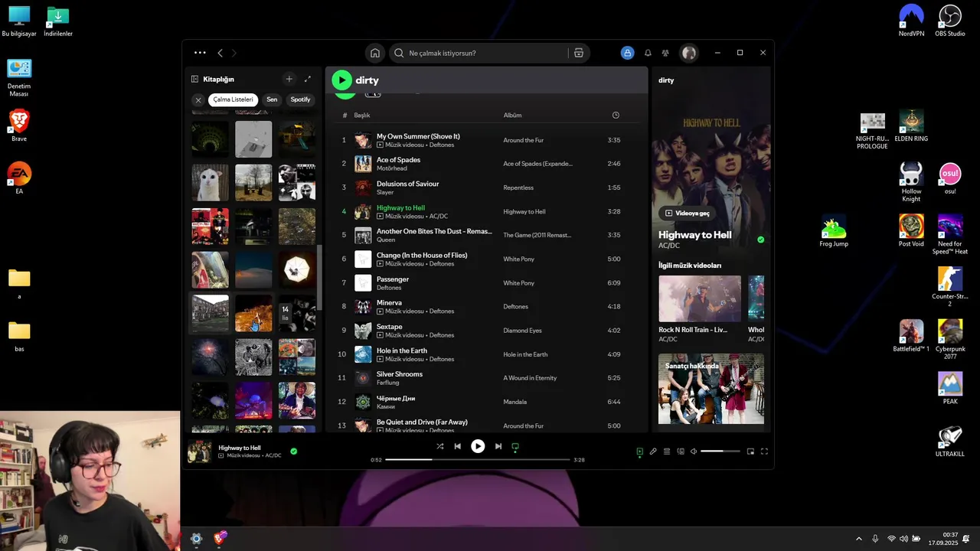This screenshot has width=980, height=551.
Task: Play the dirty playlist with green button
Action: pyautogui.click(x=341, y=80)
